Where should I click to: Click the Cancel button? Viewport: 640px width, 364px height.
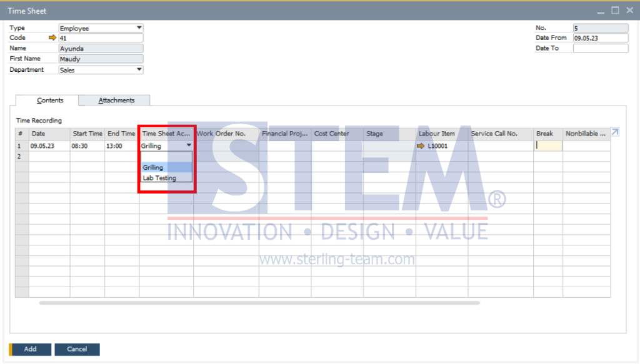coord(76,349)
